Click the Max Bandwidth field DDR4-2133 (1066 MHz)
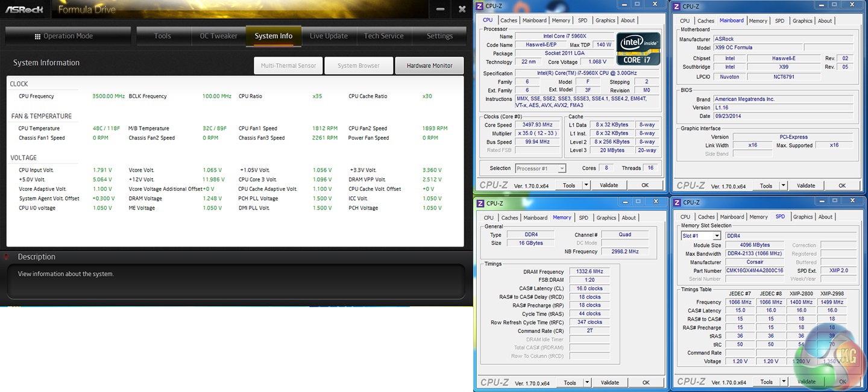The width and height of the screenshot is (868, 392). point(755,254)
